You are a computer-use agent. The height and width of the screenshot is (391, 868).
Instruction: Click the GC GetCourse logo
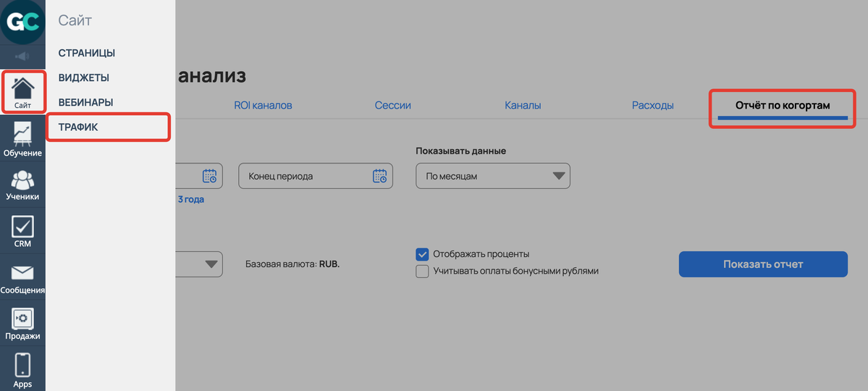(22, 22)
